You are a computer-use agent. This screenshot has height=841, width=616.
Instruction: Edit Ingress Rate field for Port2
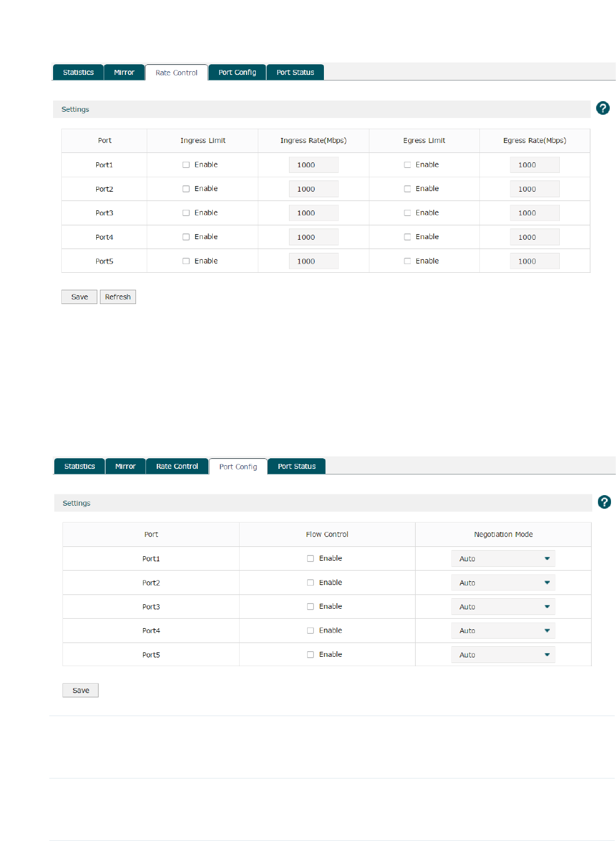(x=313, y=189)
